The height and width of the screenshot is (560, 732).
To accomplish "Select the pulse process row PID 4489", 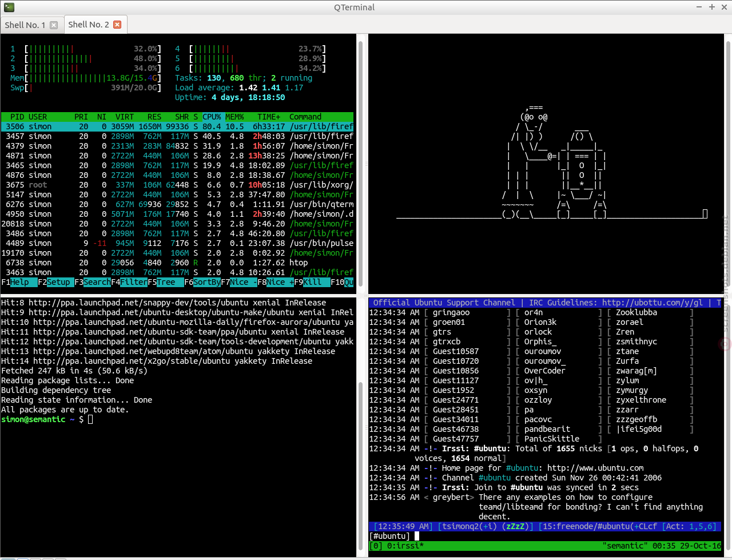I will (x=177, y=243).
